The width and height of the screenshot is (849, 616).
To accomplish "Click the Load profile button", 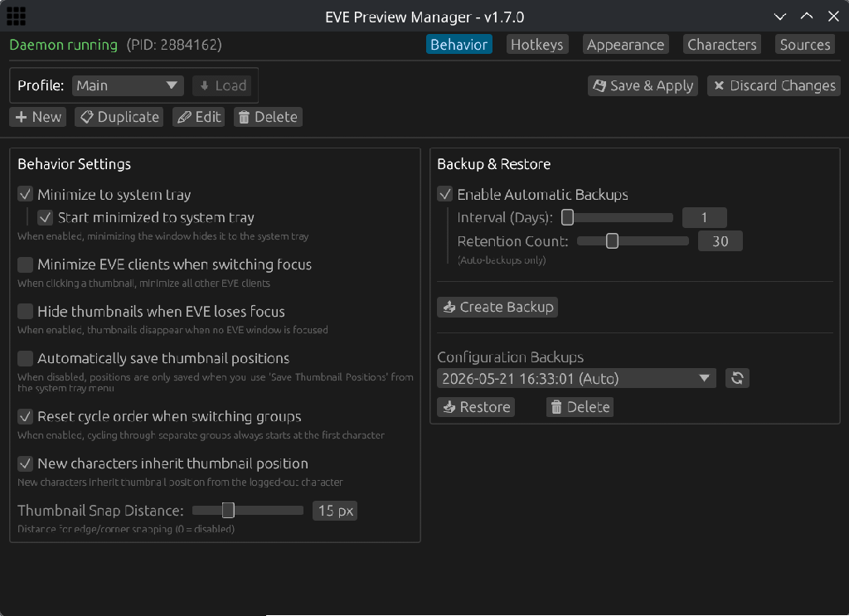I will pyautogui.click(x=222, y=85).
